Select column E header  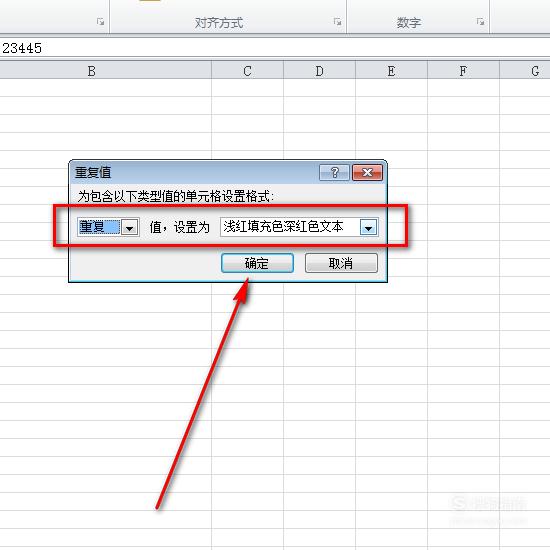[x=391, y=71]
